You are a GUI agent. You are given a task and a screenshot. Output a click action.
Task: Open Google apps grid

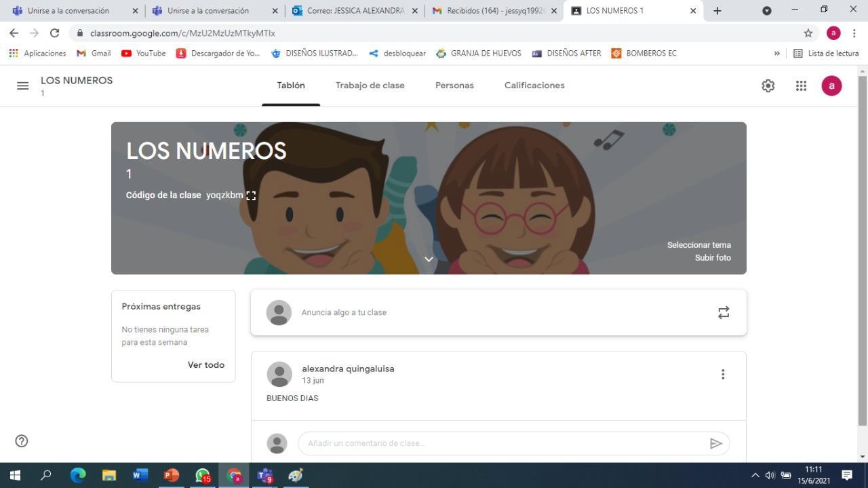point(801,86)
